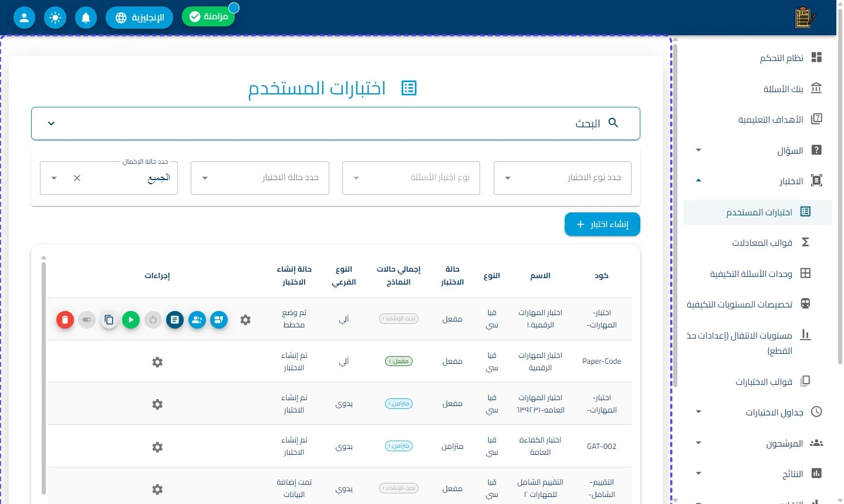Image resolution: width=844 pixels, height=504 pixels.
Task: Collapse the الاختبار sidebar section
Action: coord(758,181)
